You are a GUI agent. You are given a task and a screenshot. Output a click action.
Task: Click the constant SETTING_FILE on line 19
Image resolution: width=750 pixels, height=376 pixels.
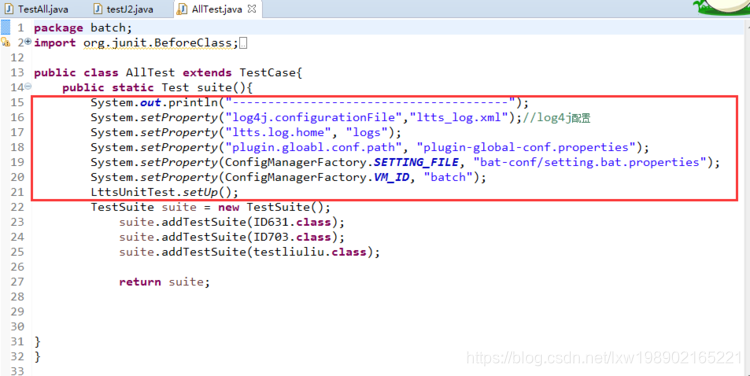point(416,162)
